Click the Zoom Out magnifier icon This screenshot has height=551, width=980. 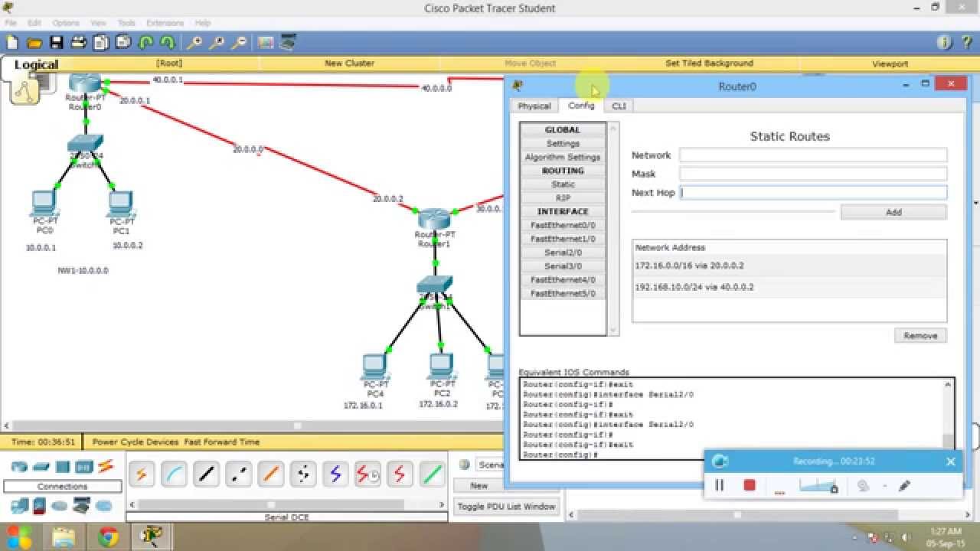pyautogui.click(x=240, y=42)
